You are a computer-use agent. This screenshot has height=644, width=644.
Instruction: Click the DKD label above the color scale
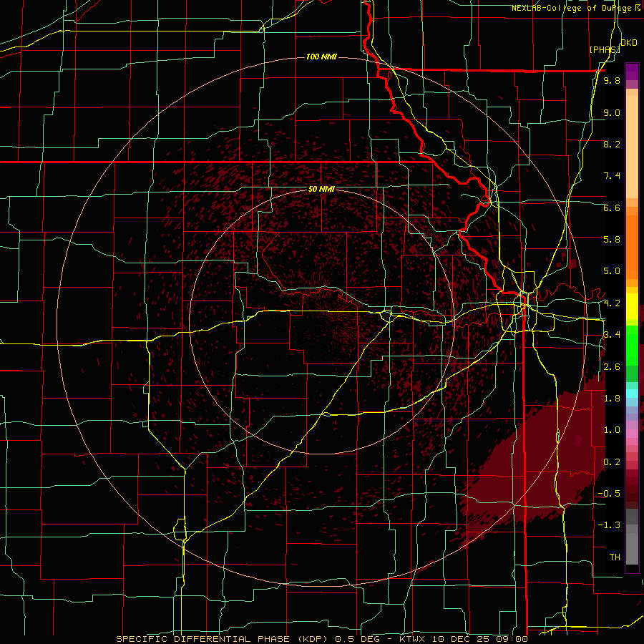click(628, 42)
